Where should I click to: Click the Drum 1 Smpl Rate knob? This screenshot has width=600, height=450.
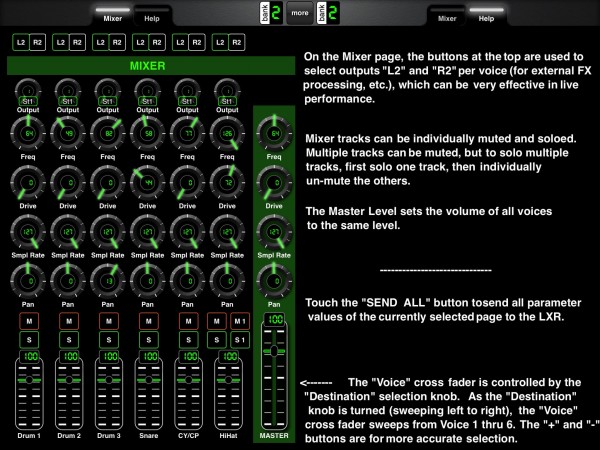(x=28, y=232)
